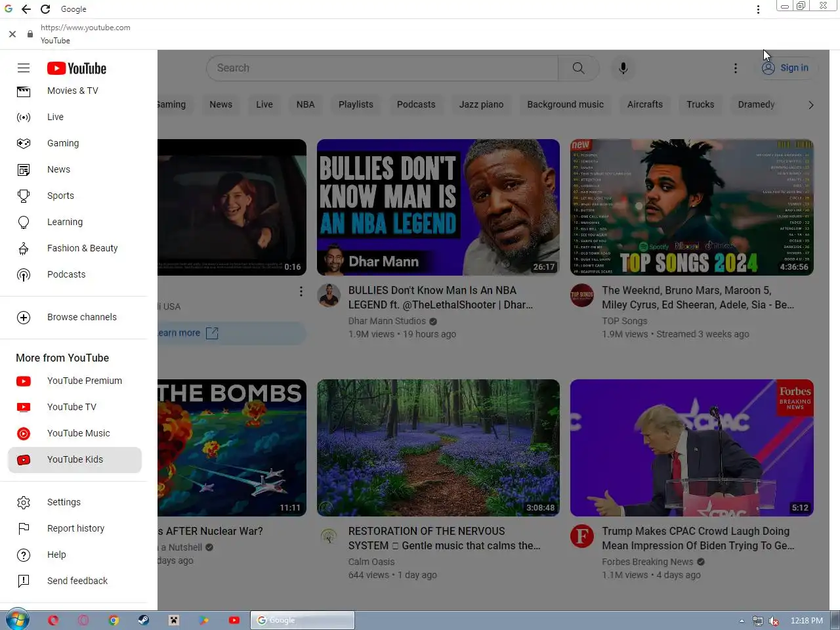Open browser three-dot menu in title bar
840x630 pixels.
point(758,9)
